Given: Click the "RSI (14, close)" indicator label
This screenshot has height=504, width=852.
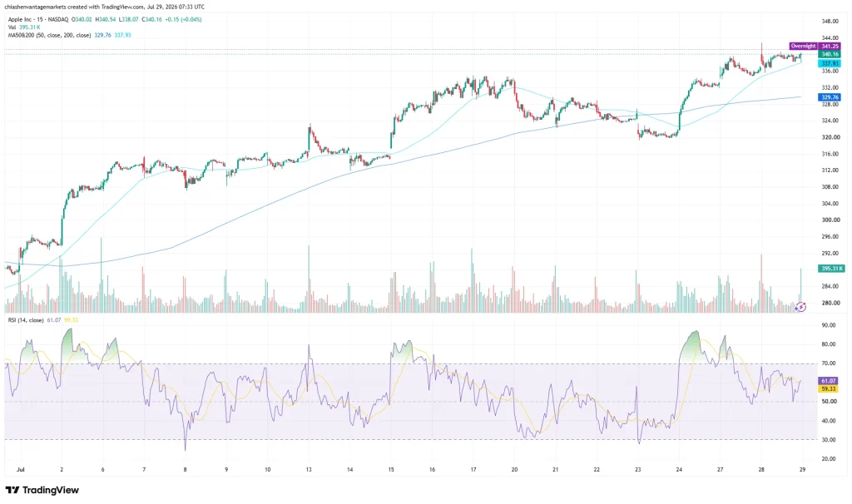Looking at the screenshot, I should pos(26,320).
